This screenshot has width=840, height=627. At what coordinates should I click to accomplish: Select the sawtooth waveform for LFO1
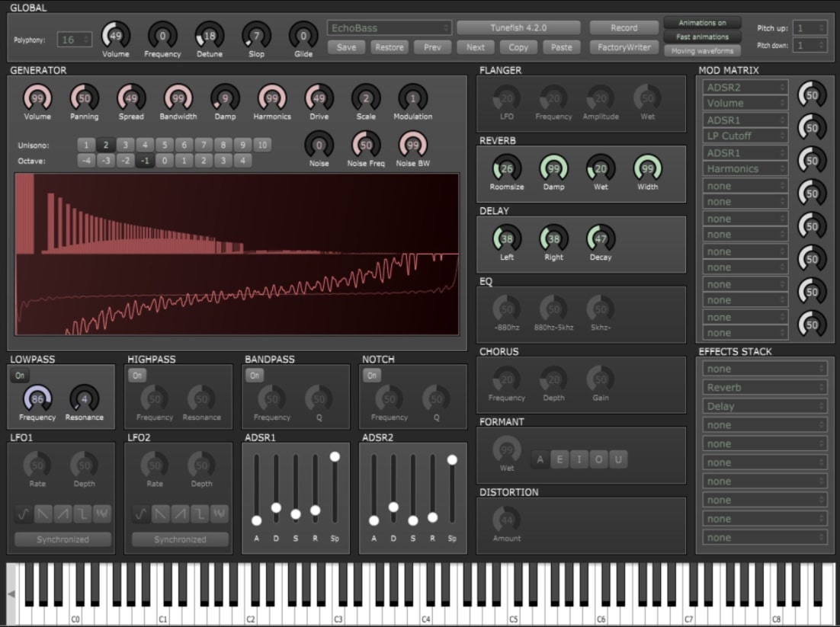pos(42,514)
